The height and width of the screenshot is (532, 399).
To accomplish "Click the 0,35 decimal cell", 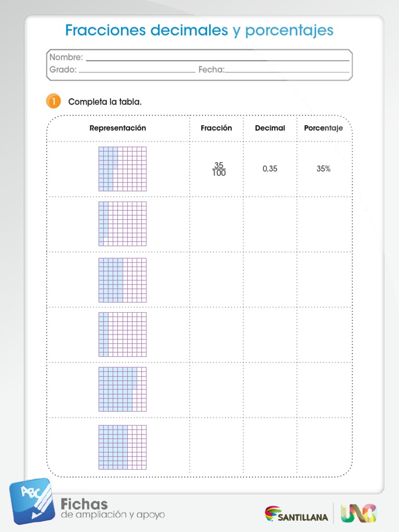I will point(270,169).
